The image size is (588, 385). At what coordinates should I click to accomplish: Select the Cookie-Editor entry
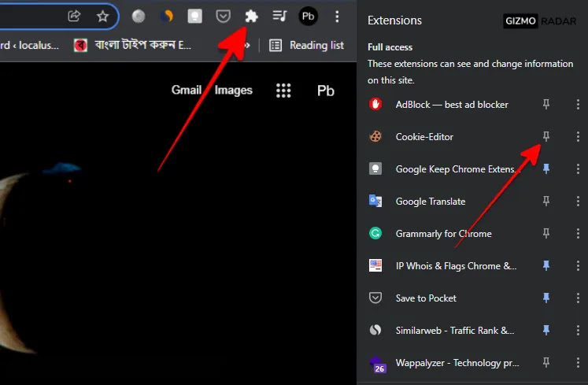424,137
